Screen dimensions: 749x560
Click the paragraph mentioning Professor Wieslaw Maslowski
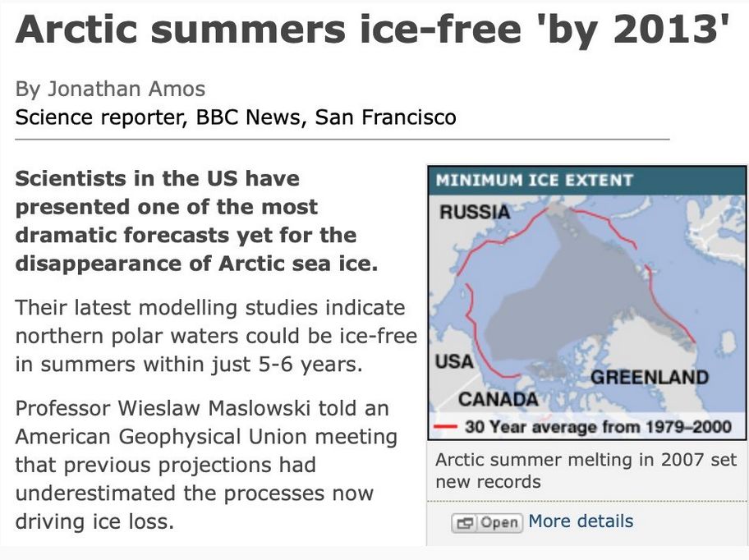(x=206, y=465)
